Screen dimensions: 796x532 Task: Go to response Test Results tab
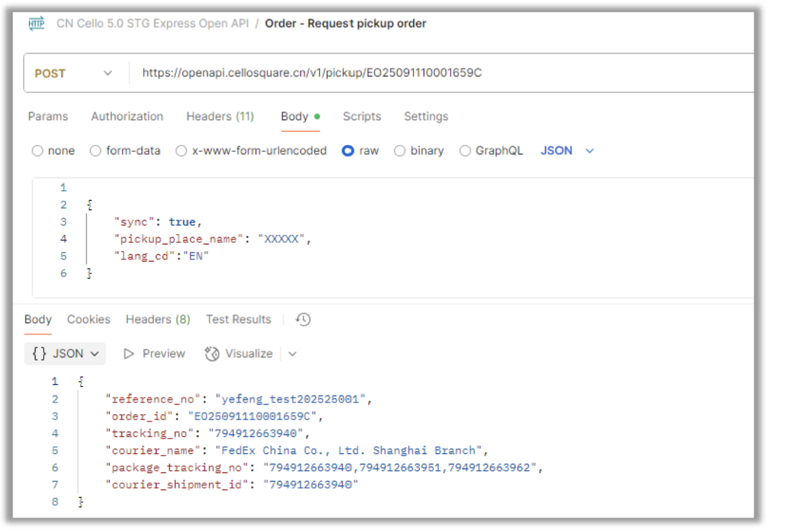238,320
